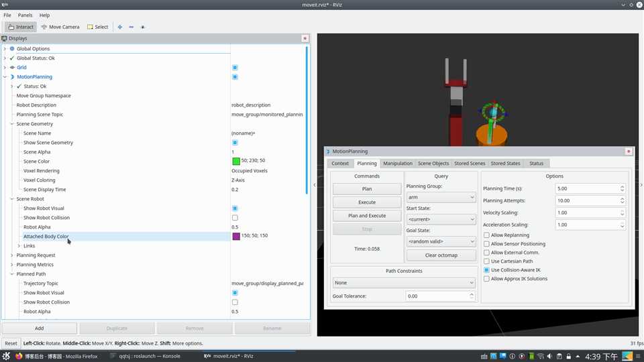Enable Allow Replanning option
644x362 pixels.
point(486,235)
